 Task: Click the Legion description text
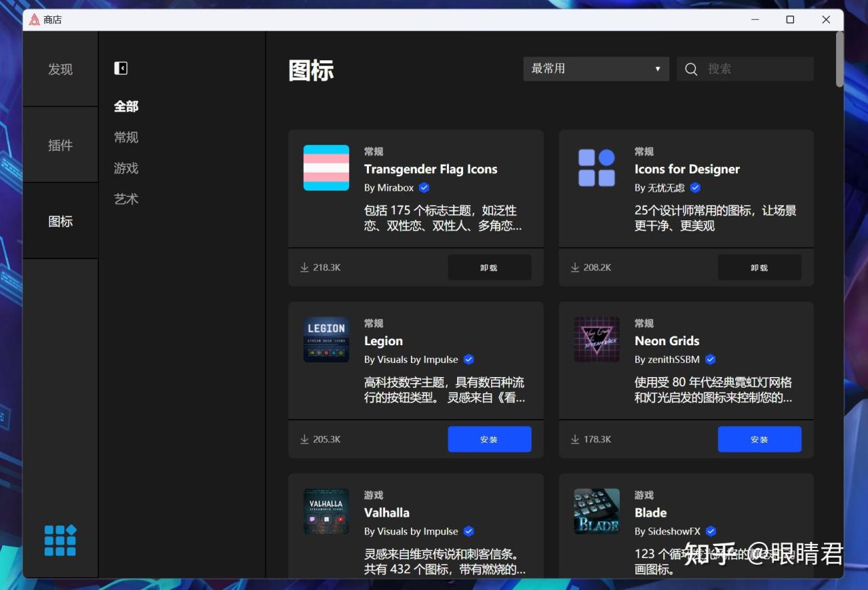pyautogui.click(x=444, y=390)
